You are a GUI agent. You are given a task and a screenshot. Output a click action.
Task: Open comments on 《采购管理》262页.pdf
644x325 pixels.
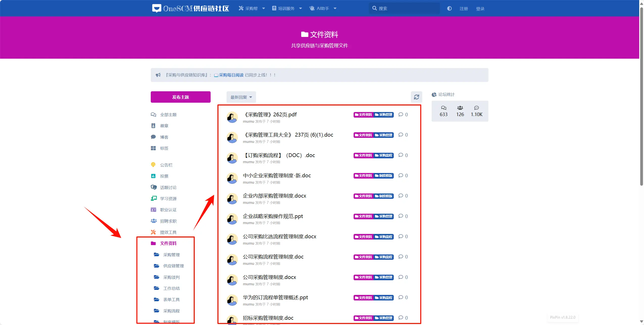(401, 115)
